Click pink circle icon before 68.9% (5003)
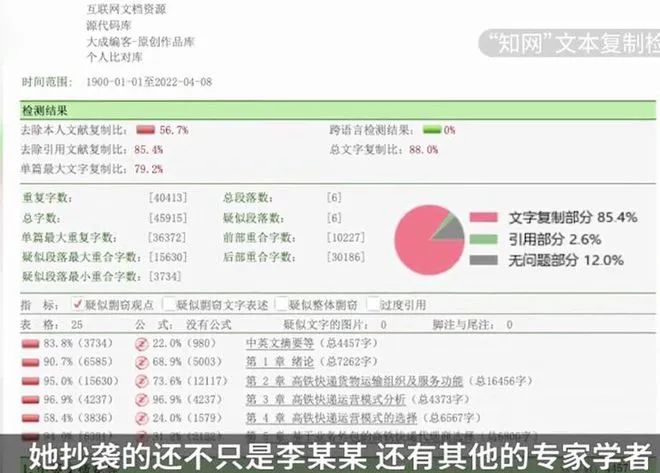660x473 pixels. 142,362
